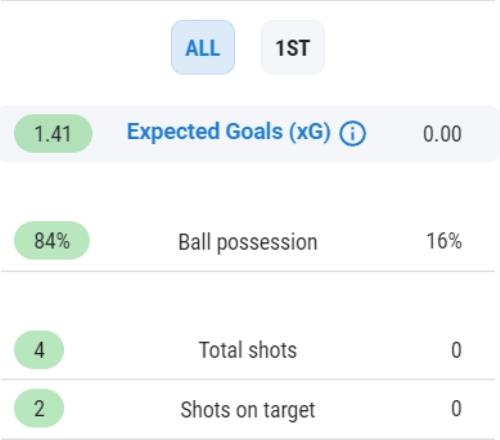The height and width of the screenshot is (440, 500).
Task: Select the ALL stats tab
Action: pyautogui.click(x=203, y=47)
